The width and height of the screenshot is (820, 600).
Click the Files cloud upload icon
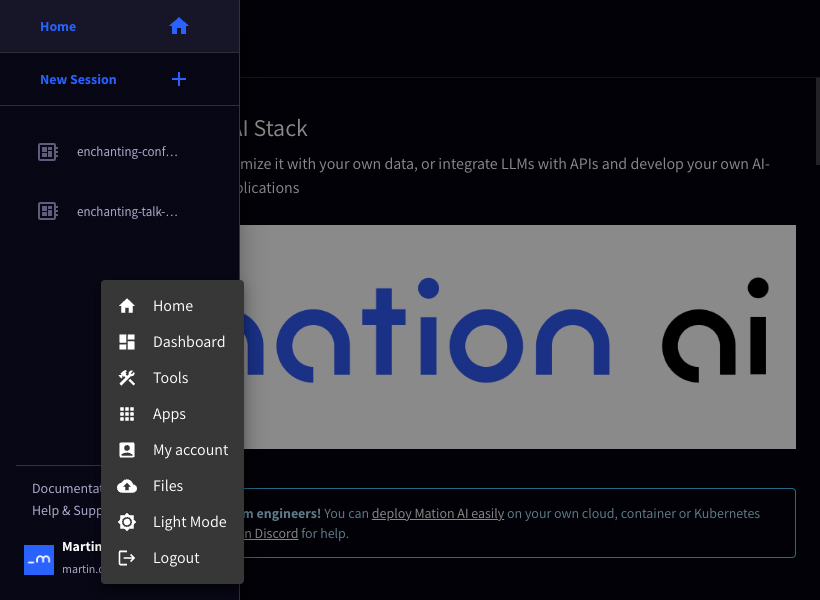(127, 486)
